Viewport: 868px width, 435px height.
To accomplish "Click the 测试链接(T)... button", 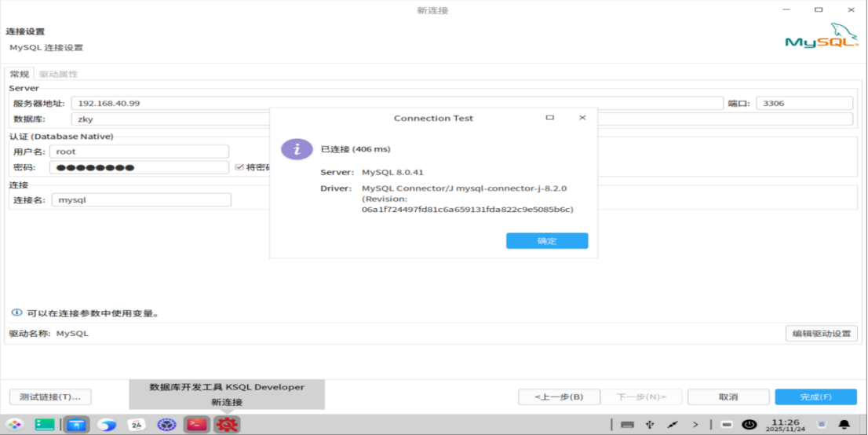I will [x=50, y=397].
